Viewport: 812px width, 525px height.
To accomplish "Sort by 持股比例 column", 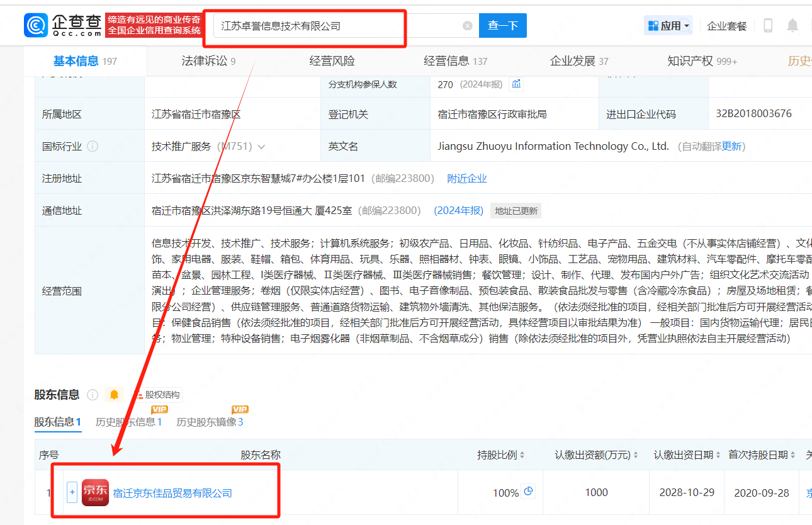I will tap(501, 454).
